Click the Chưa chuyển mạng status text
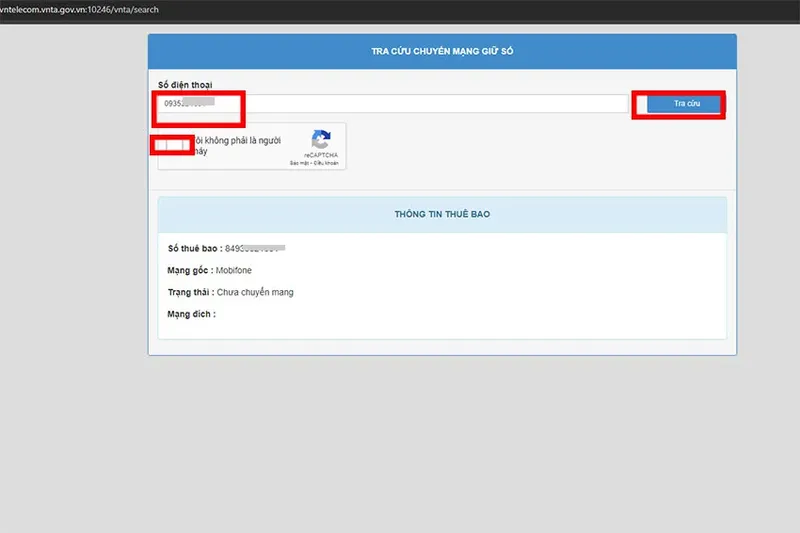This screenshot has width=800, height=533. point(255,292)
